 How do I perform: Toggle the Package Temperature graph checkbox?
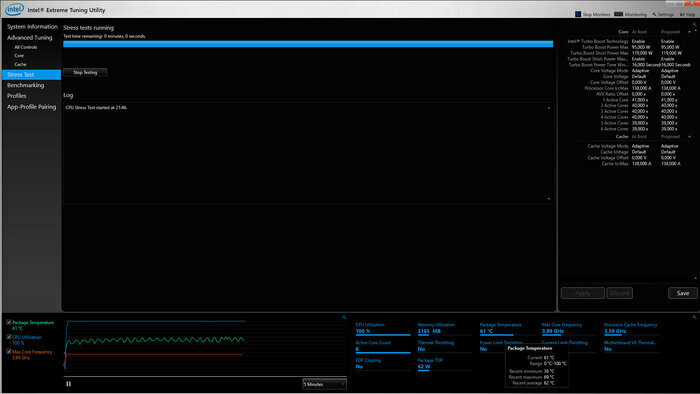[x=9, y=322]
